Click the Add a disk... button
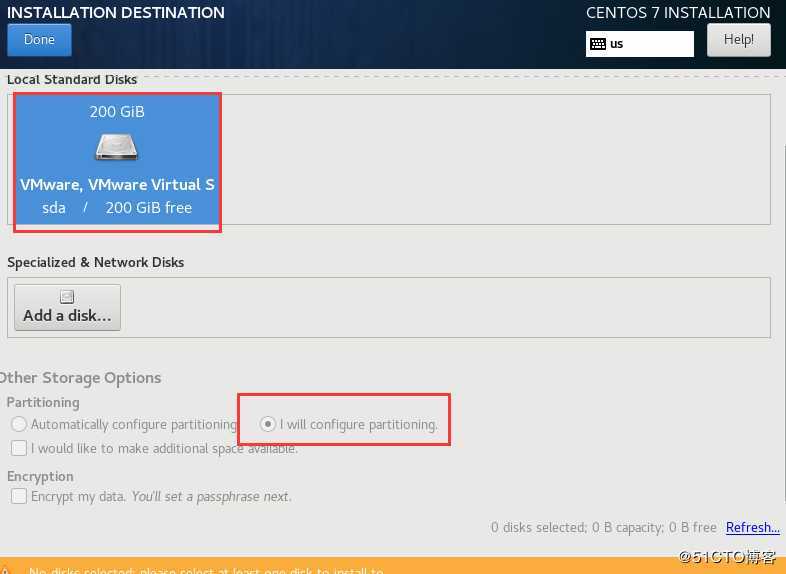This screenshot has height=574, width=786. point(67,307)
